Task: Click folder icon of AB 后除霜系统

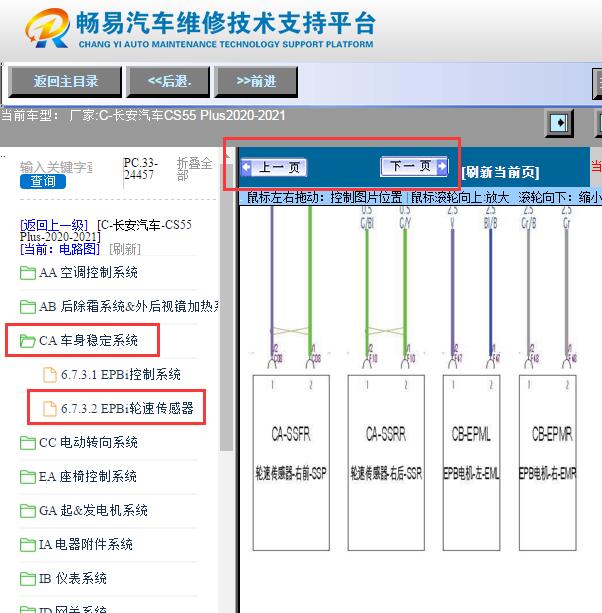Action: (x=28, y=307)
